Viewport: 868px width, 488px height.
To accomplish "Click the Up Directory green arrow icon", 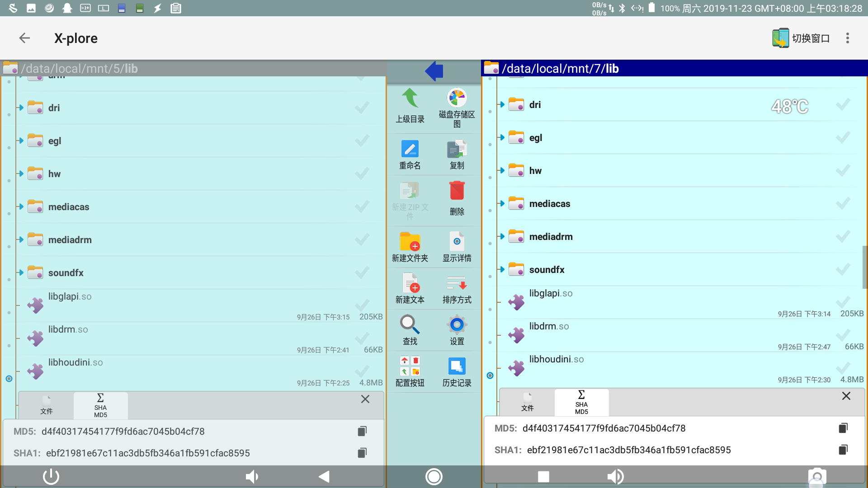I will [x=410, y=99].
